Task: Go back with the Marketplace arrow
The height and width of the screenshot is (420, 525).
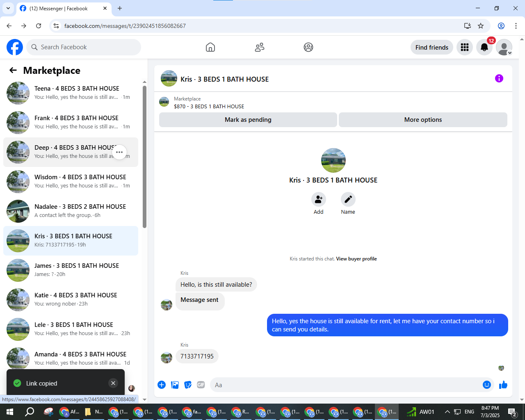Action: pos(13,71)
